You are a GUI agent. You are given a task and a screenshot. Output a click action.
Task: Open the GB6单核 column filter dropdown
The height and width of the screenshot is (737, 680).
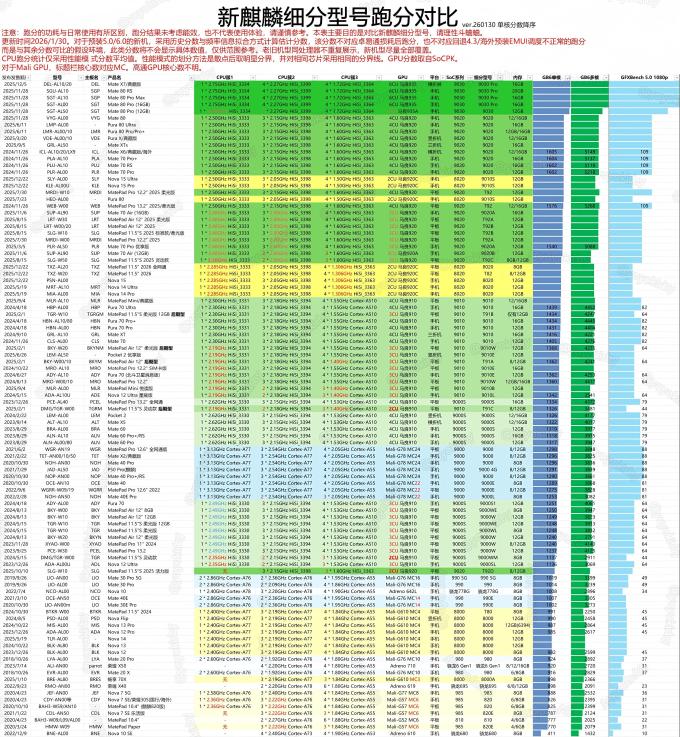[x=567, y=77]
